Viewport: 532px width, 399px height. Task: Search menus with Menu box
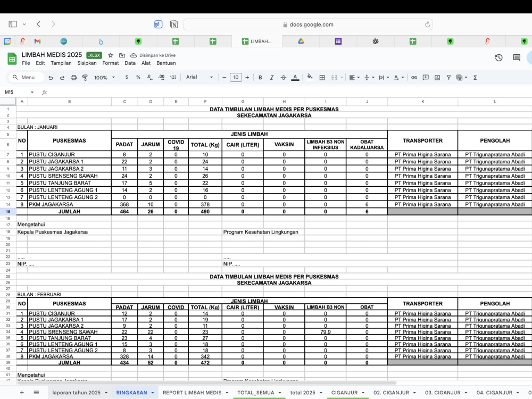point(27,77)
